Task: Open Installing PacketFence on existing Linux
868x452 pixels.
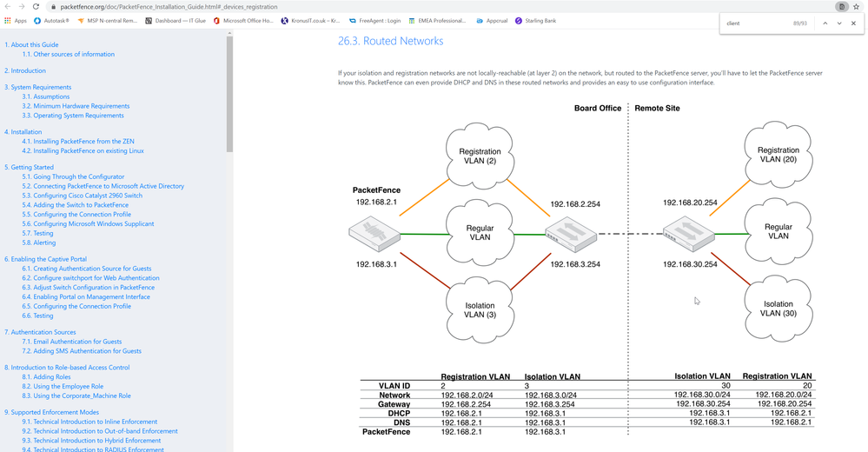Action: tap(83, 150)
